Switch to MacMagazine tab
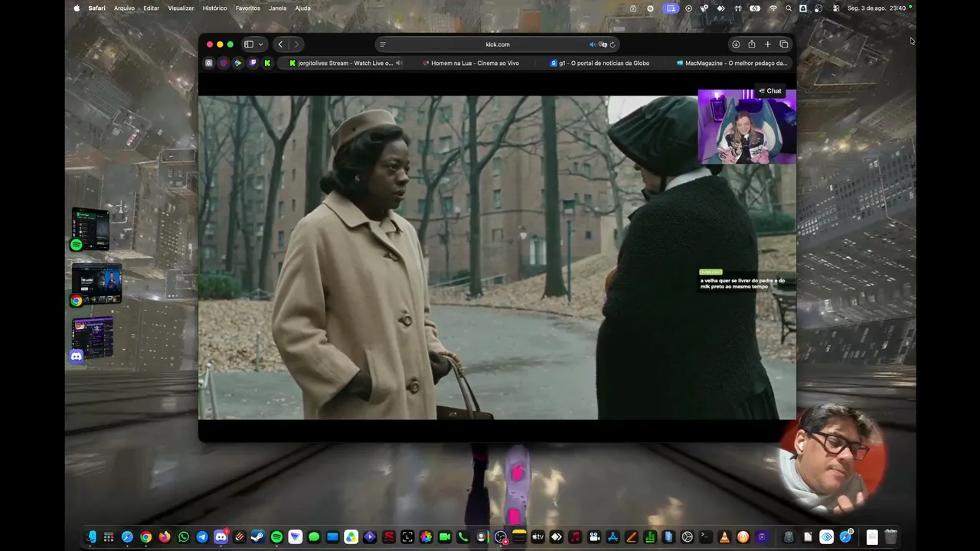The width and height of the screenshot is (980, 551). point(732,64)
